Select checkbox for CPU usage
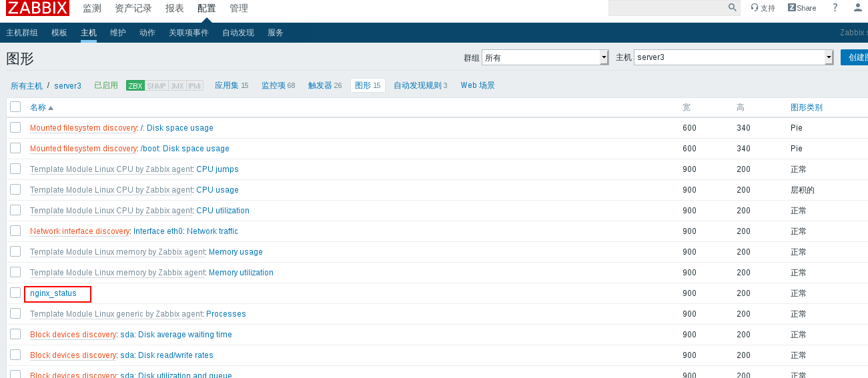868x378 pixels. (15, 189)
